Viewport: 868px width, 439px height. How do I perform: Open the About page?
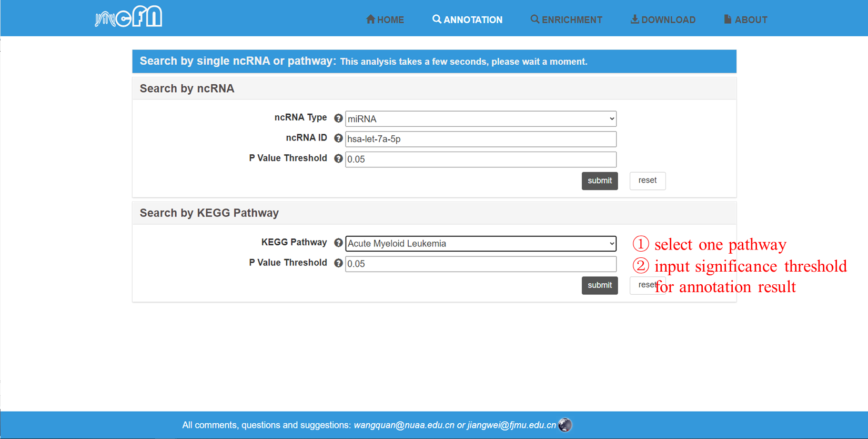pyautogui.click(x=745, y=20)
